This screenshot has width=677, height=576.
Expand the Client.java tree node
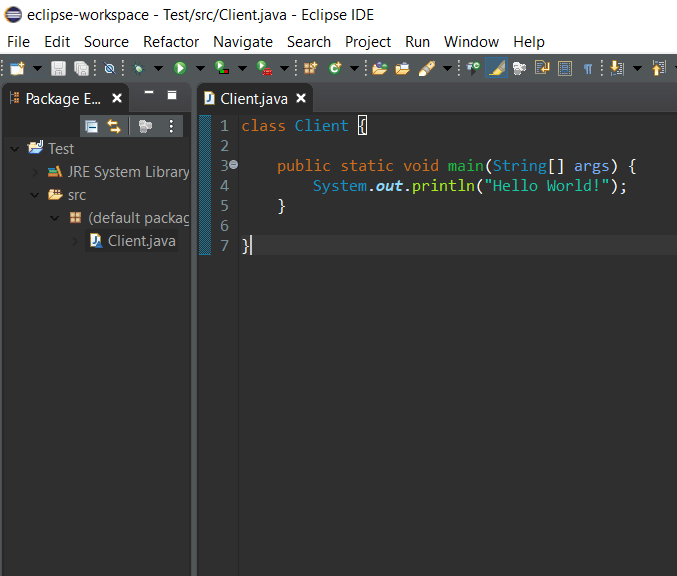tap(76, 241)
